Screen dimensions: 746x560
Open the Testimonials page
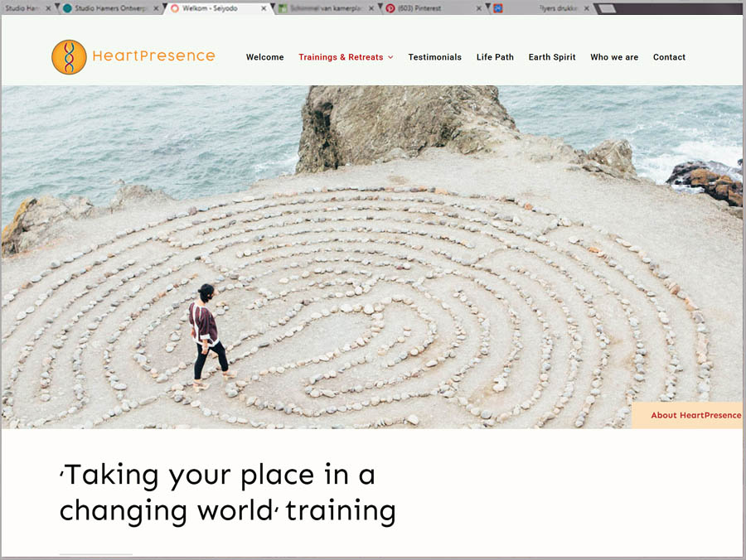pos(434,57)
